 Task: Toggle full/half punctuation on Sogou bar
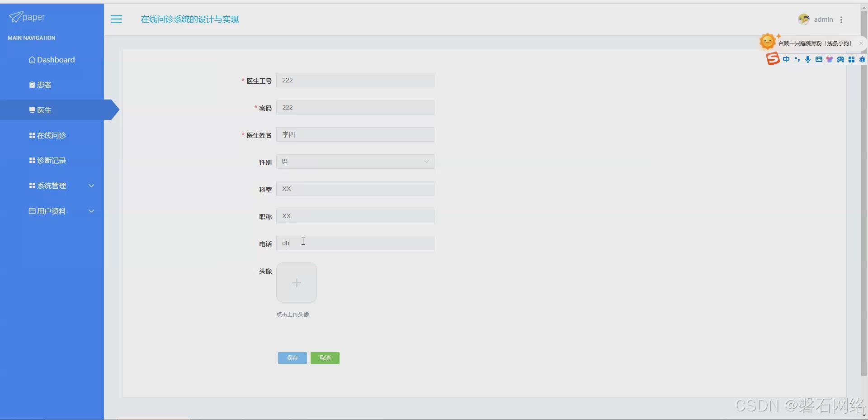[797, 59]
